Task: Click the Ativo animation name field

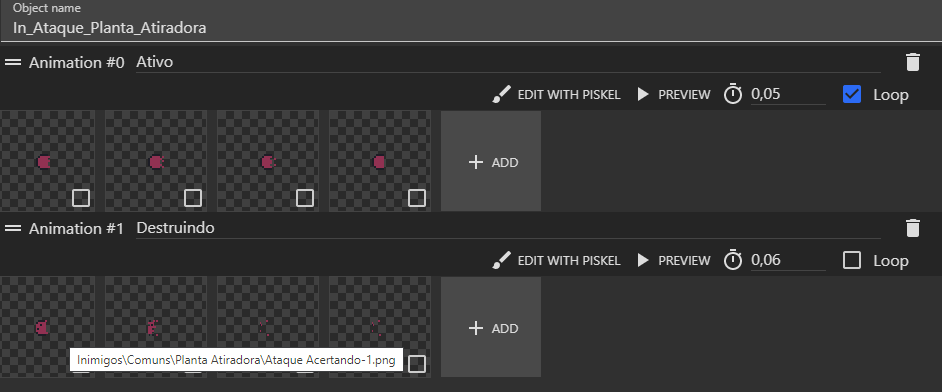Action: point(508,62)
